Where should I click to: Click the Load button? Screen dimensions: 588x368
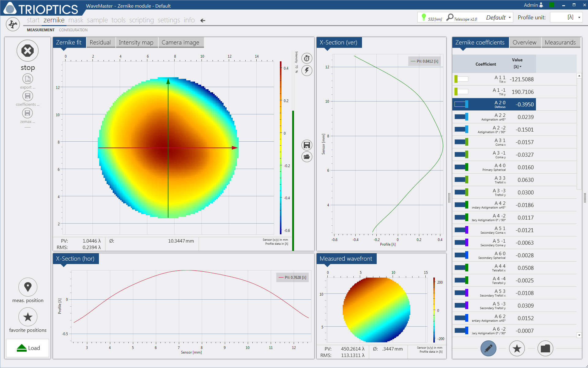point(28,348)
